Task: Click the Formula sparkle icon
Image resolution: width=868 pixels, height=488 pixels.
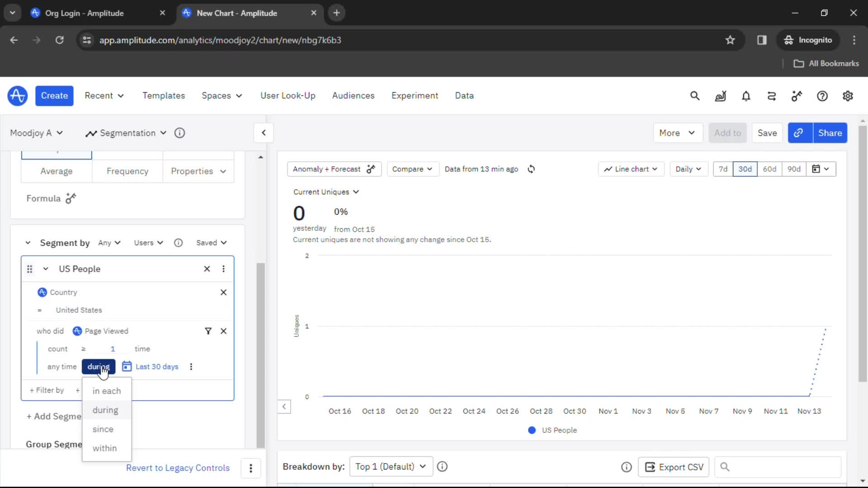Action: [71, 198]
